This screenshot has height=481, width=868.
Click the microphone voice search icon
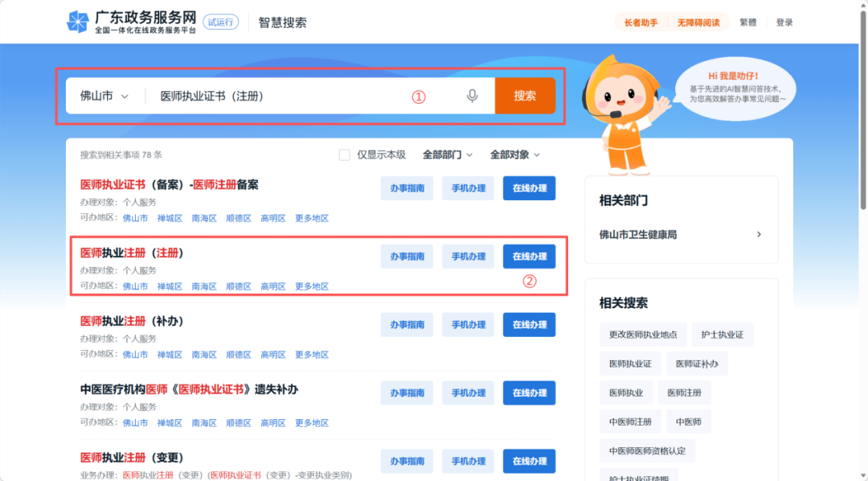[473, 96]
